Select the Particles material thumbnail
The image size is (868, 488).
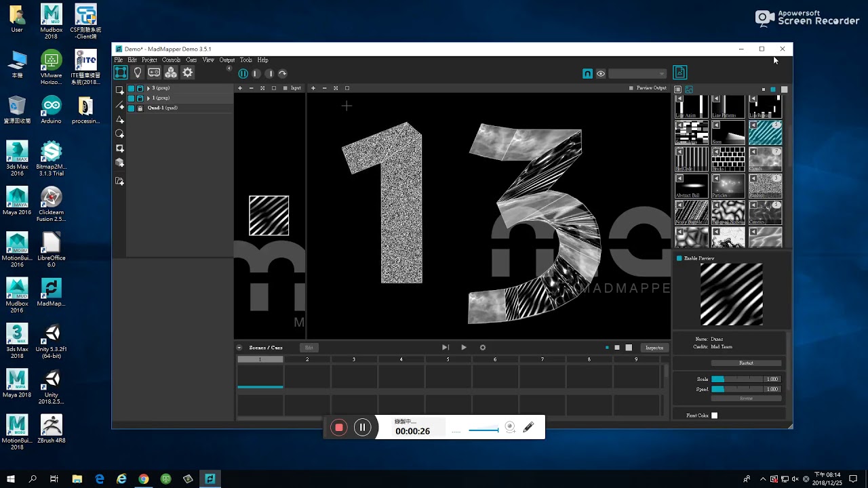pyautogui.click(x=728, y=186)
